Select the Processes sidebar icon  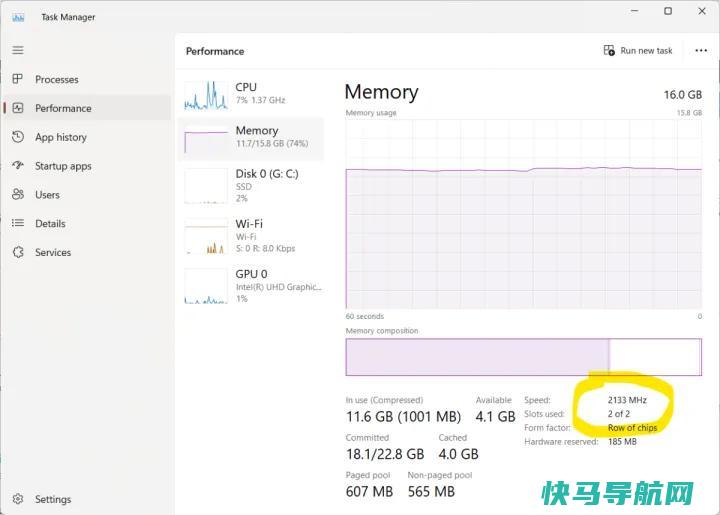pyautogui.click(x=17, y=79)
